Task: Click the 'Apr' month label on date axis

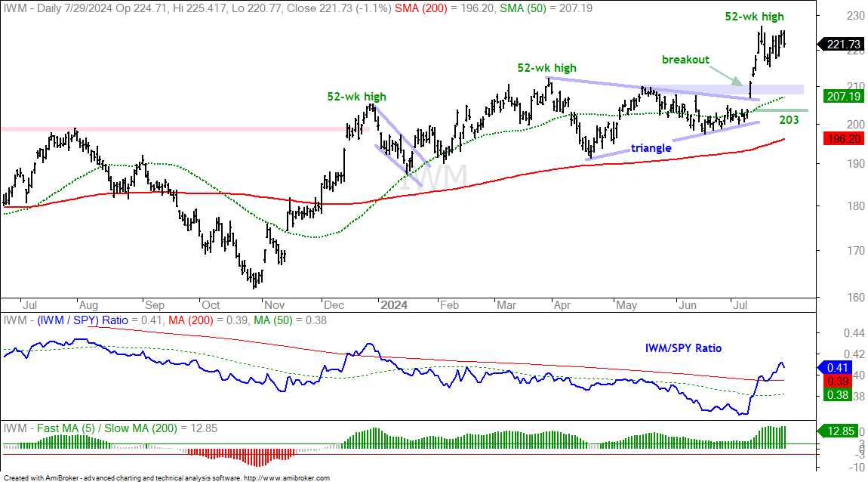Action: pos(562,304)
